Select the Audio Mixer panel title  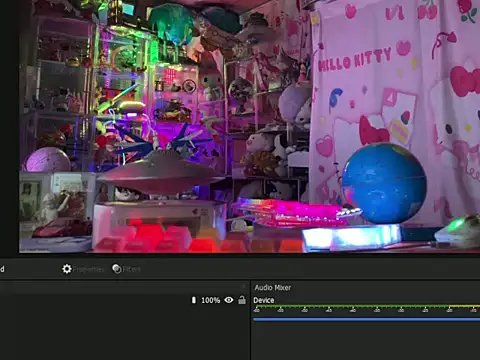pos(273,287)
